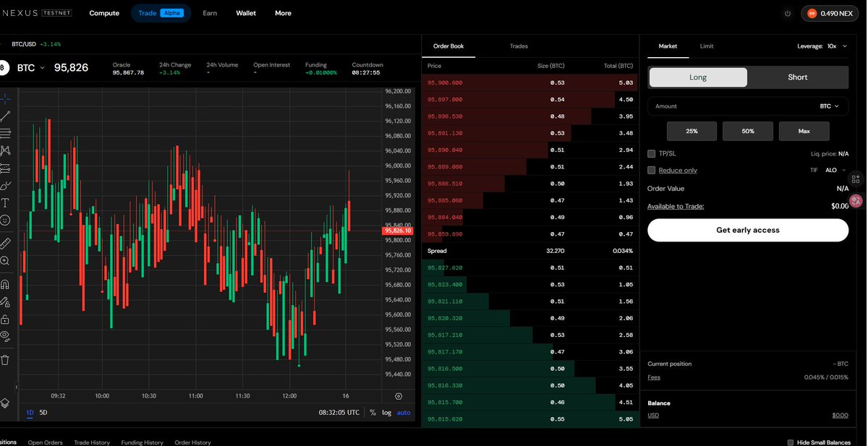
Task: Open the Earn menu
Action: 210,13
